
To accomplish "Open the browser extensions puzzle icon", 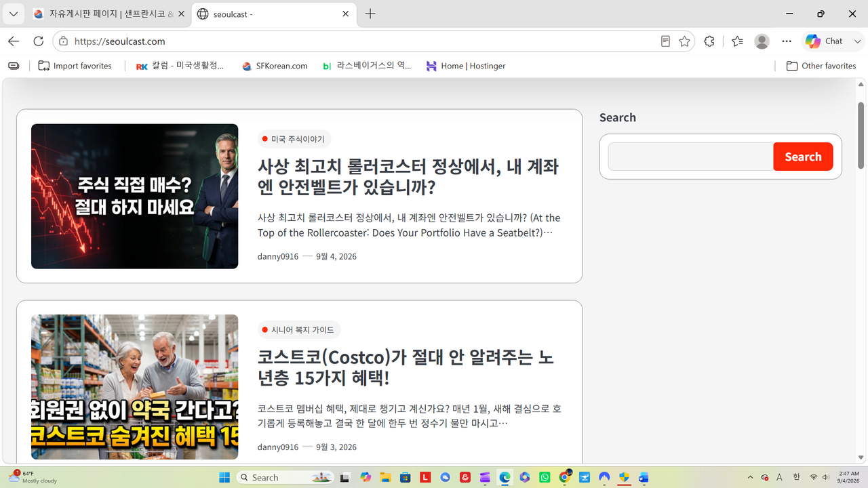I will point(709,41).
